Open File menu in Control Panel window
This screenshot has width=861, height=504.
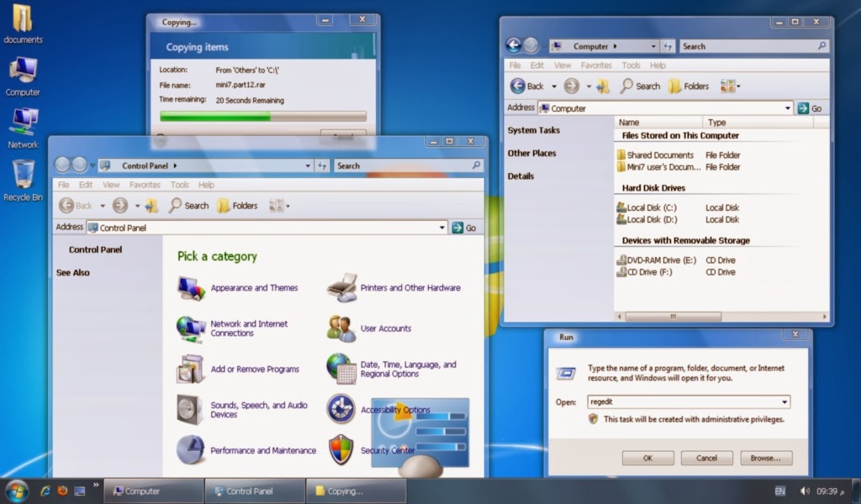[x=64, y=185]
